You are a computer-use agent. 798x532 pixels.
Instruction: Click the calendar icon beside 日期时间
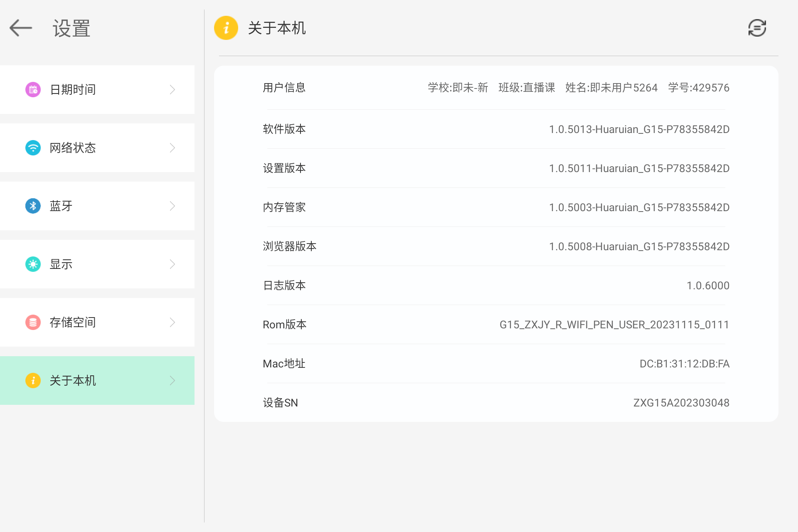[33, 89]
